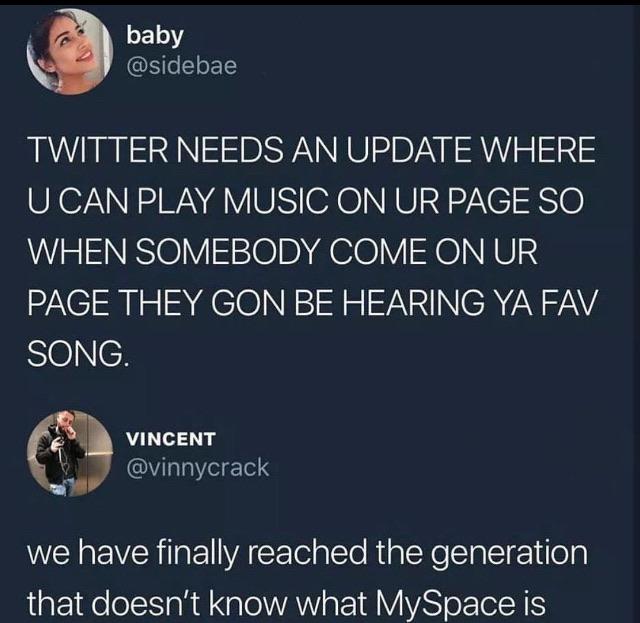Image resolution: width=640 pixels, height=623 pixels.
Task: Click the word MUSIC in the tweet
Action: (x=273, y=201)
